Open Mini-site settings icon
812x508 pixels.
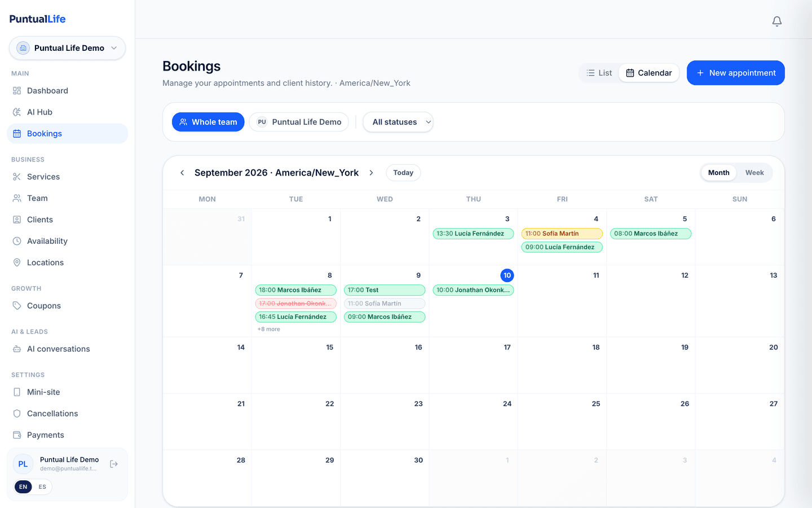(17, 392)
